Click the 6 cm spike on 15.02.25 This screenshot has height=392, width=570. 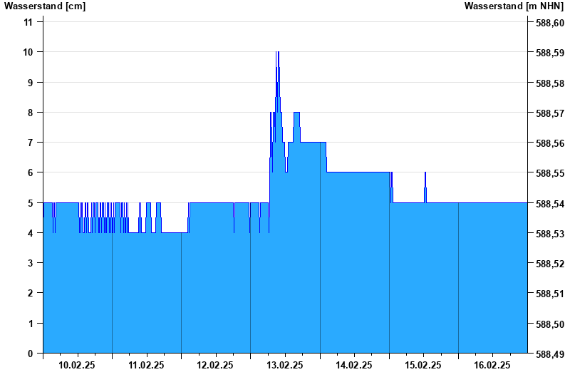point(425,173)
